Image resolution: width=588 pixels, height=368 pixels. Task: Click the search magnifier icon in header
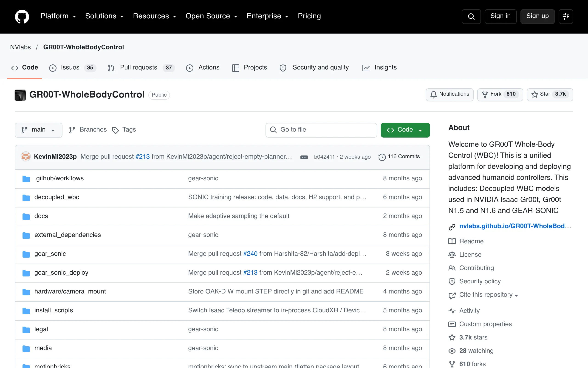tap(471, 16)
